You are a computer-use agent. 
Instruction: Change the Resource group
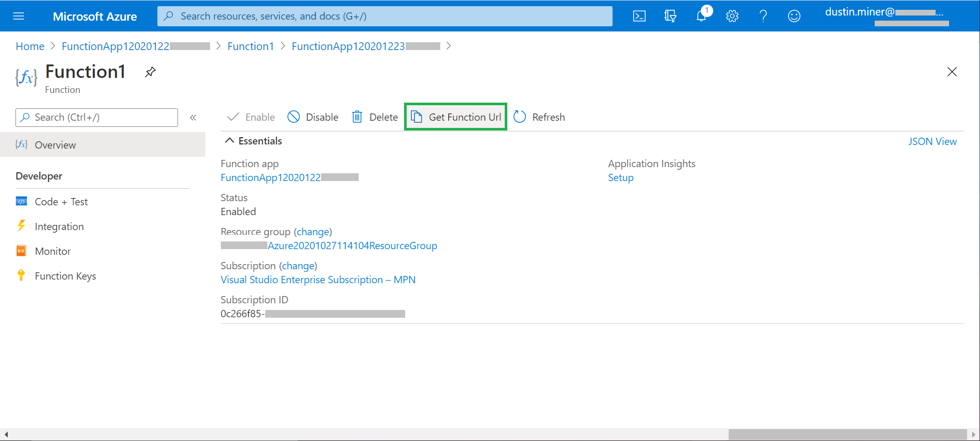click(313, 232)
